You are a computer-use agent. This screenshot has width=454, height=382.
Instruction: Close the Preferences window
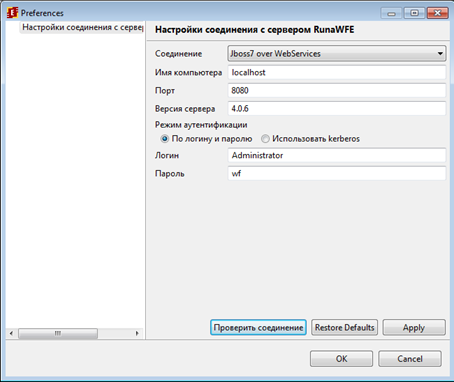pos(437,13)
